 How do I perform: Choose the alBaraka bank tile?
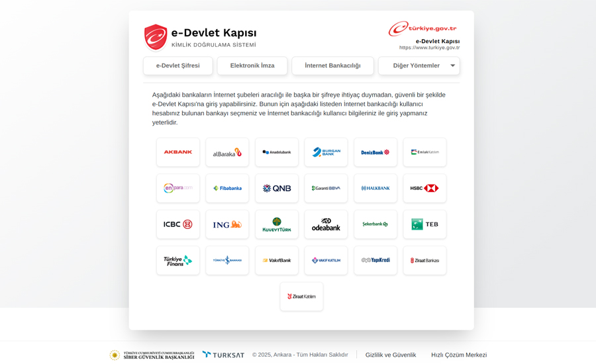pyautogui.click(x=227, y=152)
